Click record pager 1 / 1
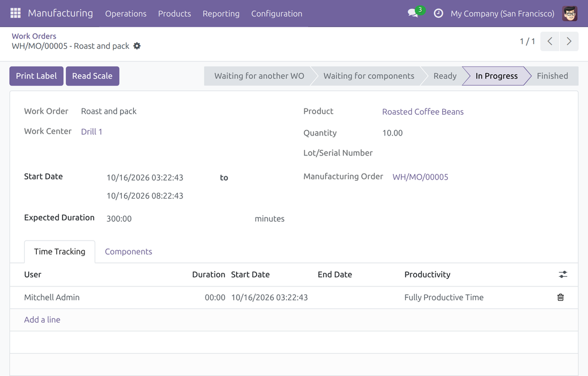Image resolution: width=588 pixels, height=376 pixels. [x=527, y=41]
